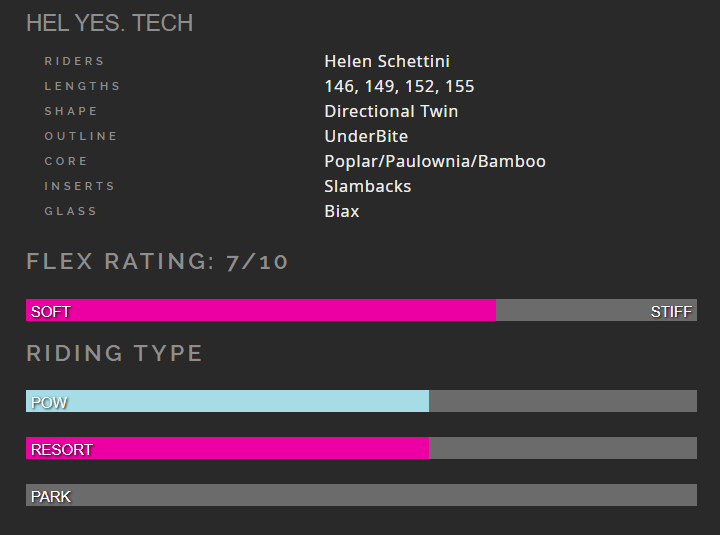Click the unfilled grey part of POW bar
Image resolution: width=720 pixels, height=535 pixels.
563,401
